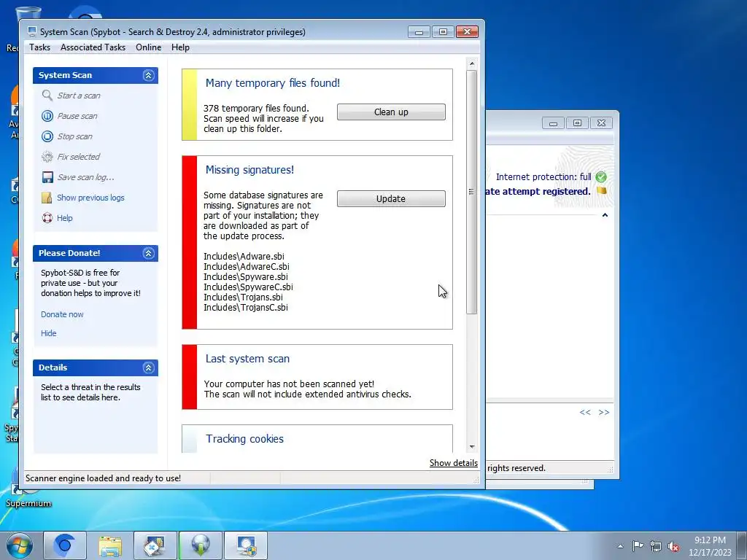Collapse the Details panel
Image resolution: width=747 pixels, height=560 pixels.
tap(148, 367)
